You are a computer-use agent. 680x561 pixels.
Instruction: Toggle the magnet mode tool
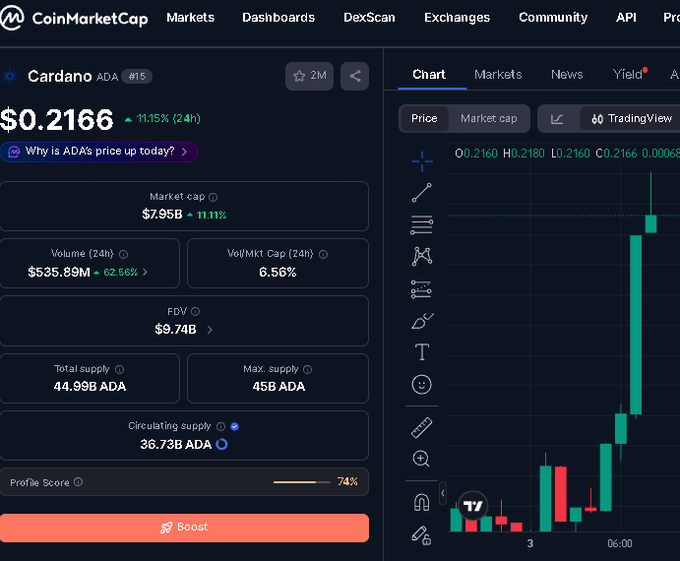tap(422, 502)
